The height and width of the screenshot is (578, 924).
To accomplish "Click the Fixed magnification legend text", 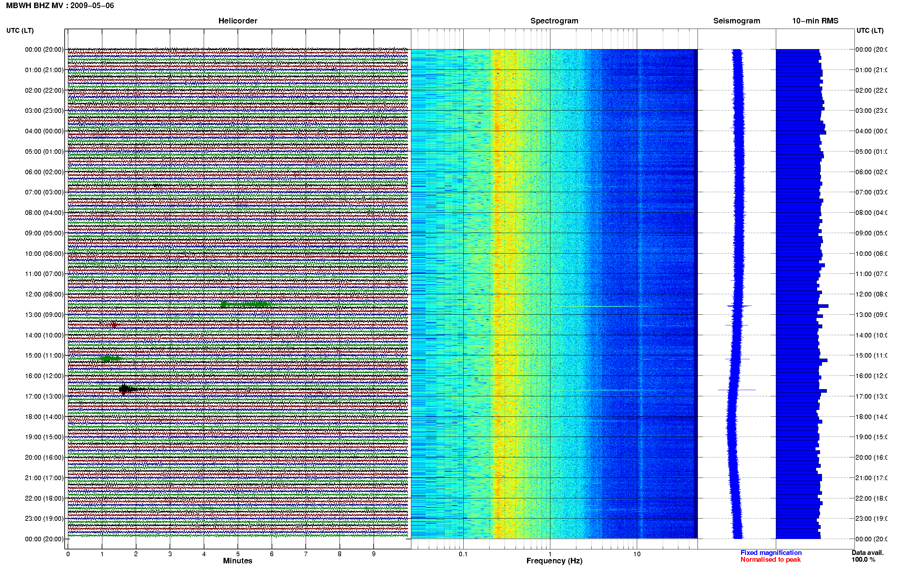I will click(771, 553).
